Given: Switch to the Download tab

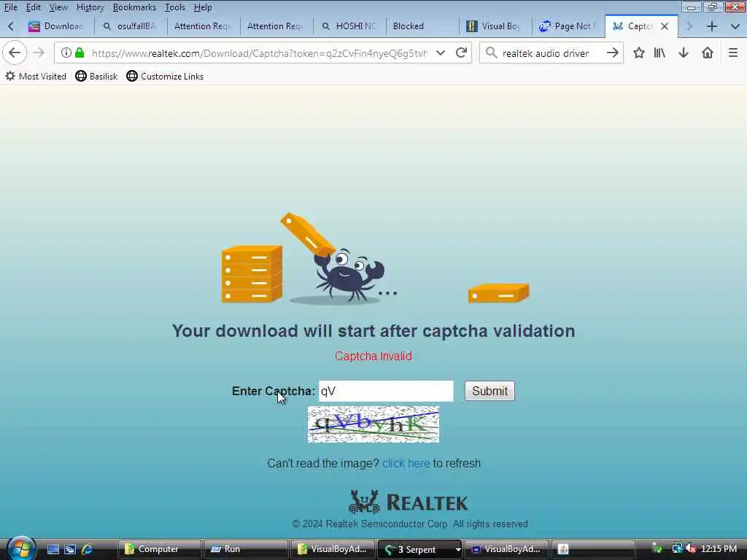Looking at the screenshot, I should (x=57, y=26).
